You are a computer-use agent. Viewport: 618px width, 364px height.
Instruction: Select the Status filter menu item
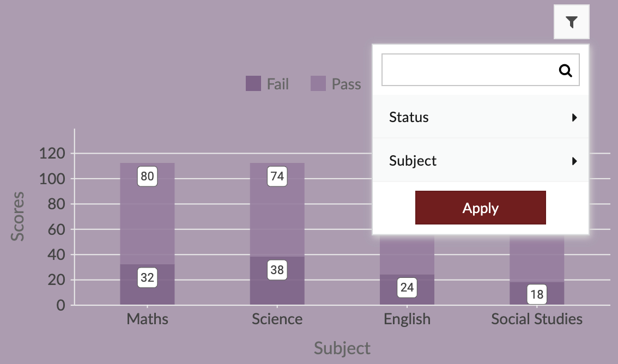pyautogui.click(x=409, y=117)
